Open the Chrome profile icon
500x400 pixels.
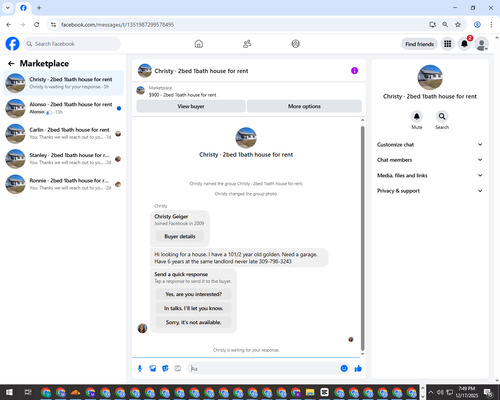[x=477, y=25]
